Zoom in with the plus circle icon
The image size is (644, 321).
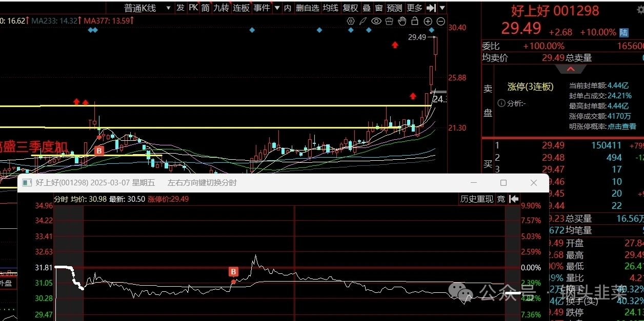click(428, 21)
